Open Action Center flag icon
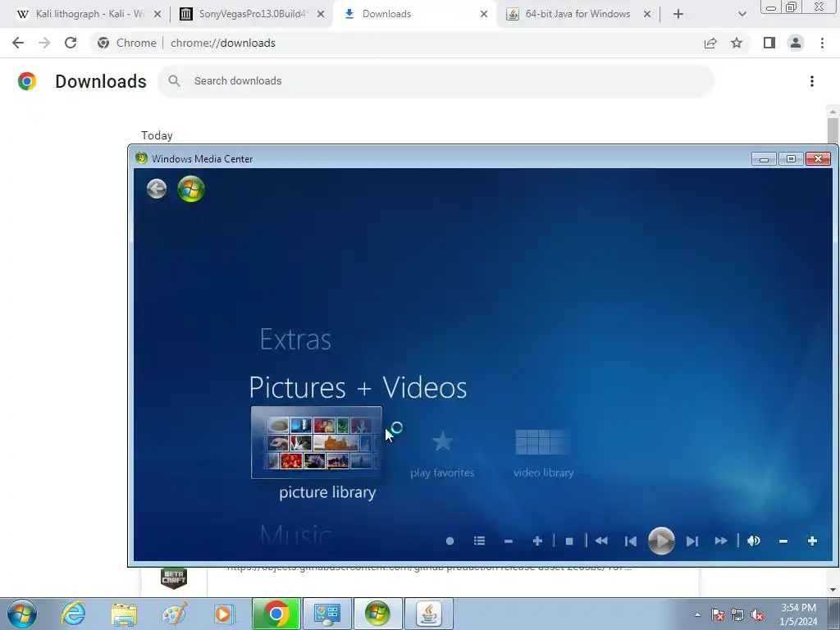The height and width of the screenshot is (630, 840). 718,614
